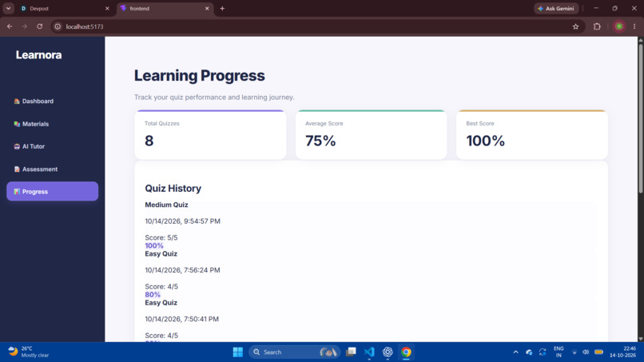Click the battery status icon
644x362 pixels.
pyautogui.click(x=598, y=352)
